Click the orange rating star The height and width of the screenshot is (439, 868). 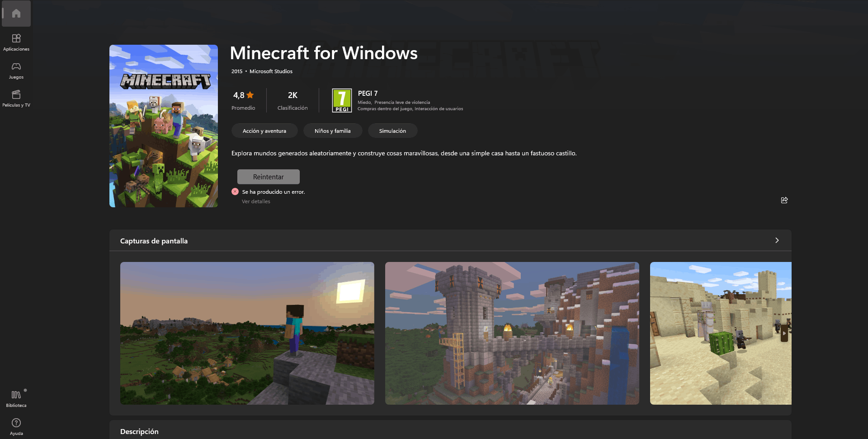coord(250,95)
